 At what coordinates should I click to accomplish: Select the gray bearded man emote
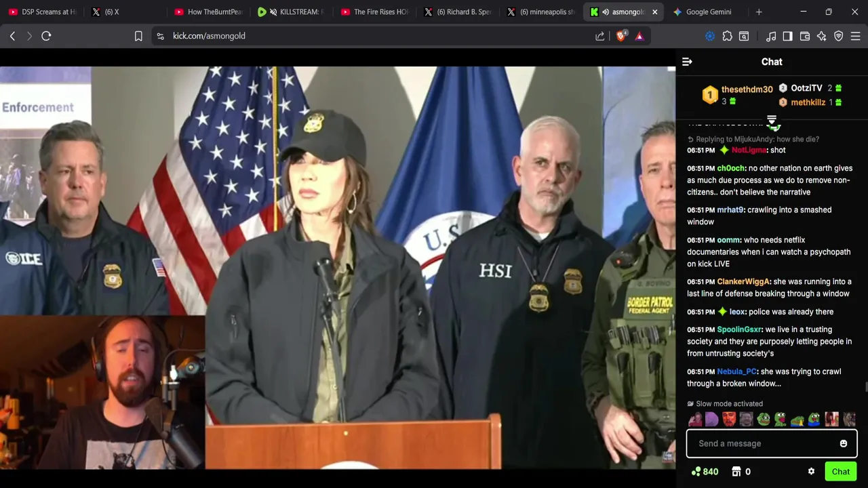coord(746,420)
